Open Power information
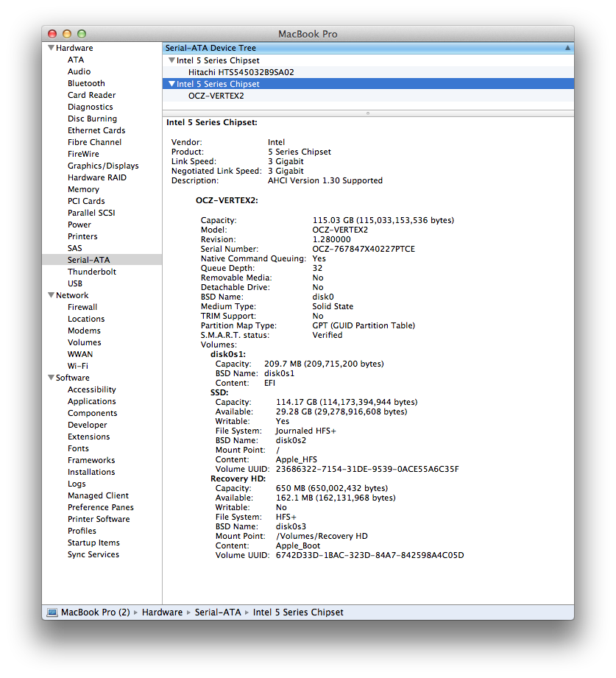This screenshot has height=678, width=616. click(79, 225)
